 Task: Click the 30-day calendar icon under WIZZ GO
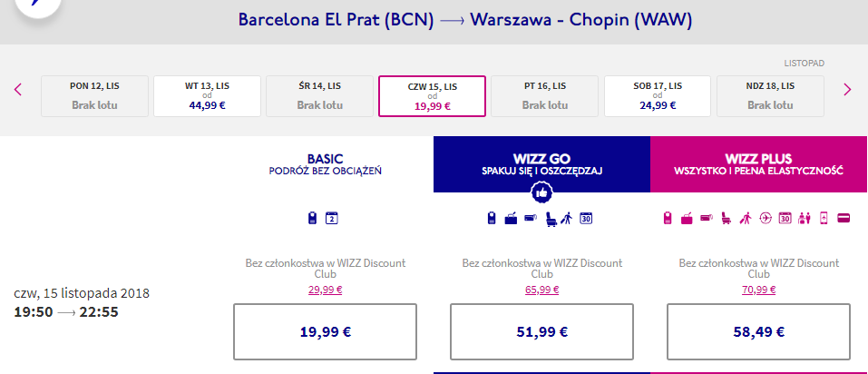pyautogui.click(x=586, y=218)
